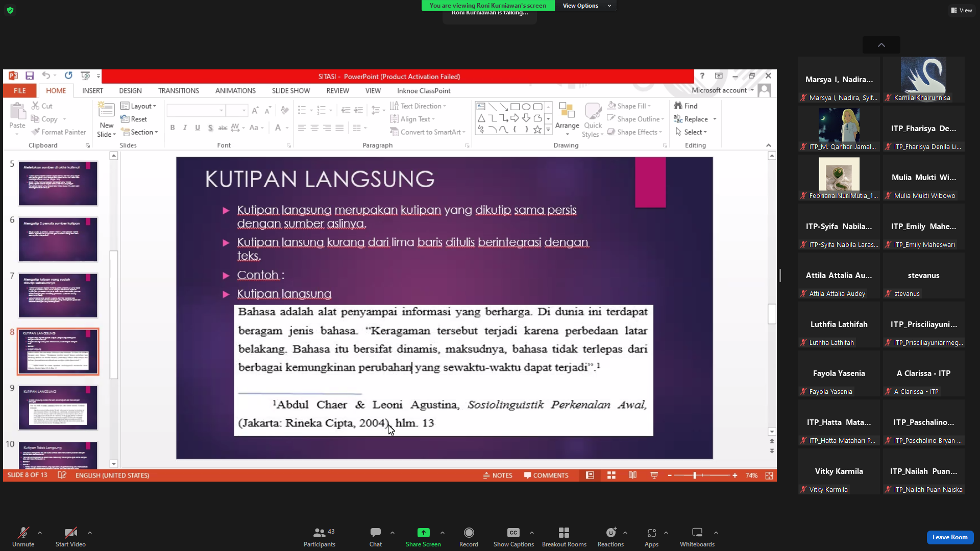Toggle the NOTES pane in status bar
This screenshot has width=980, height=551.
(498, 475)
